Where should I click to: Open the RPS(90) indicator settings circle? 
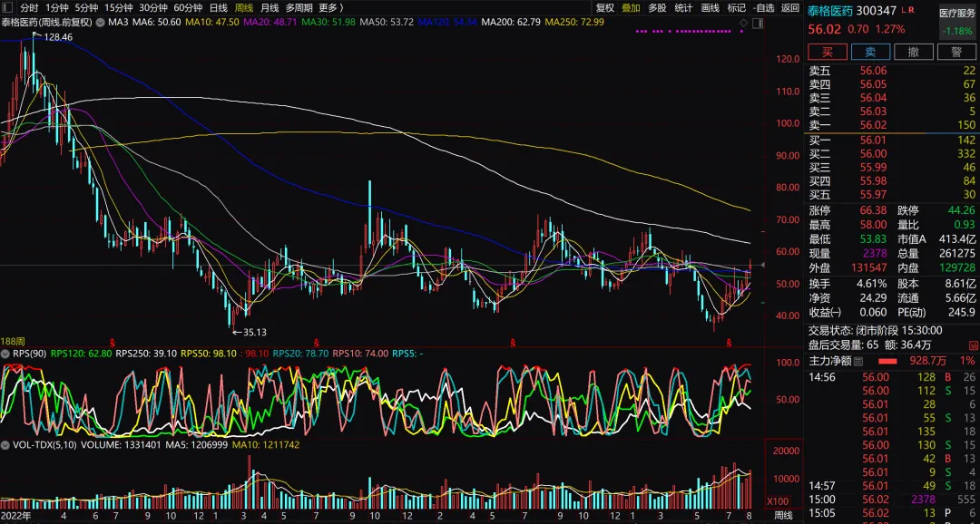coord(5,354)
